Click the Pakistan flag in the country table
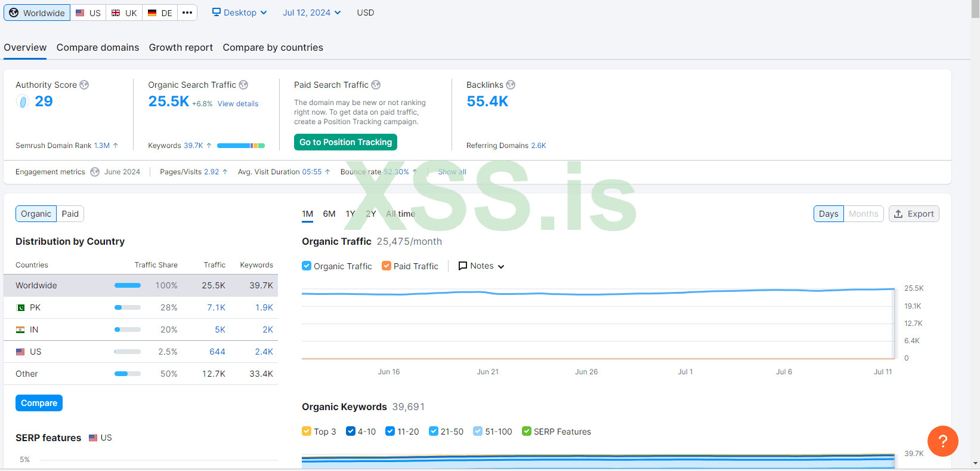Screen dimensions: 980x471 (x=20, y=307)
